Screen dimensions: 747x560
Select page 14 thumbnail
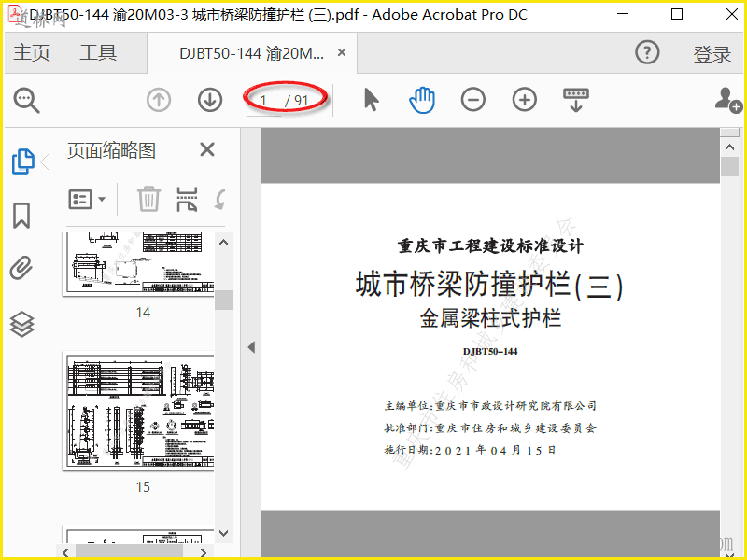(138, 264)
